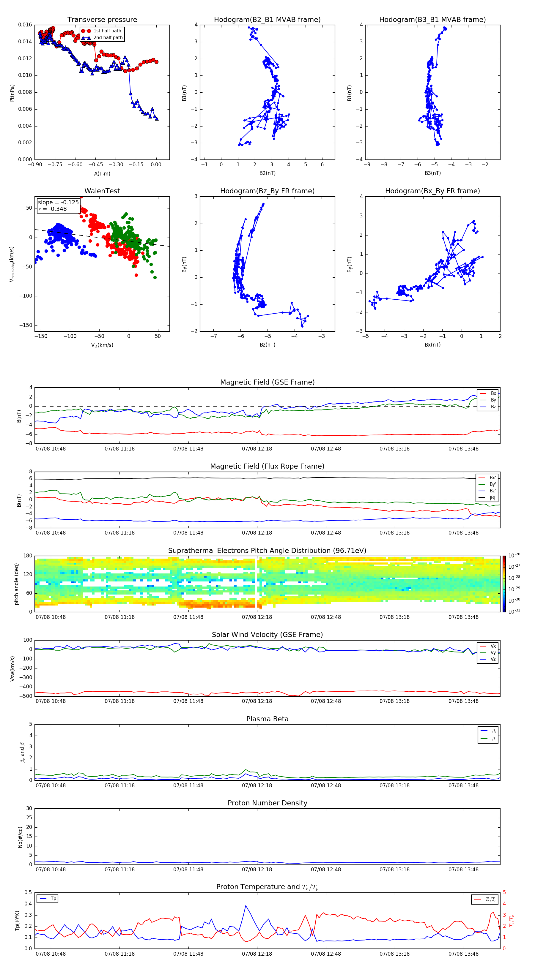
Task: Click the Bz' legend entry in Flux Rope panel
Action: click(487, 491)
